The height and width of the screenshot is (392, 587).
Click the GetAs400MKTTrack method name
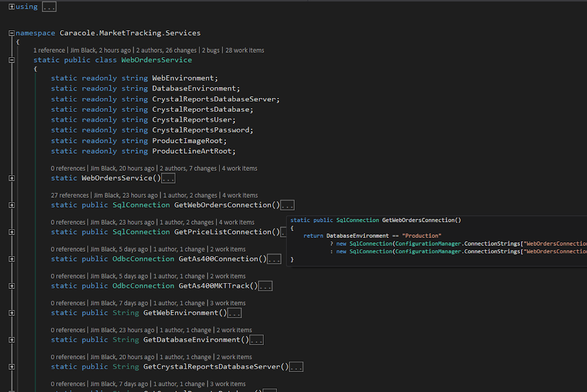214,286
